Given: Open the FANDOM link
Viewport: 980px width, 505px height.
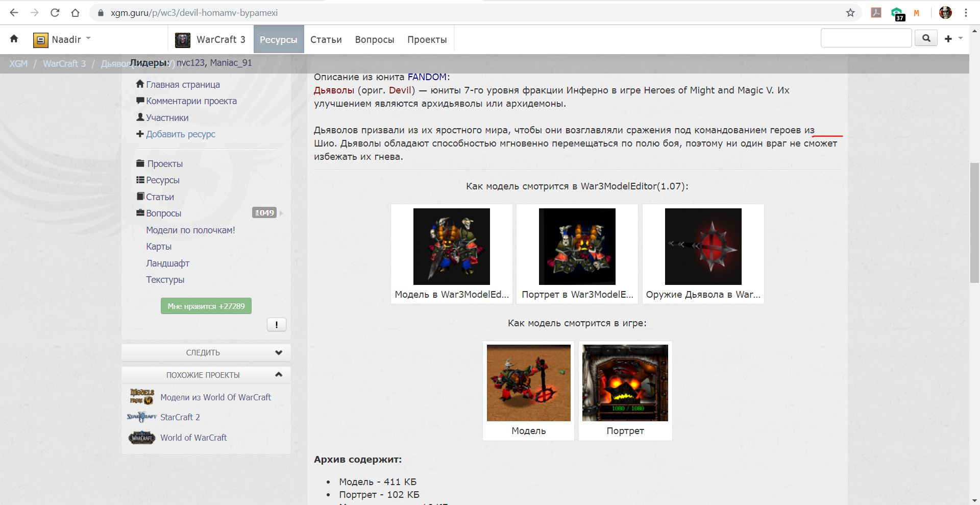Looking at the screenshot, I should [427, 77].
